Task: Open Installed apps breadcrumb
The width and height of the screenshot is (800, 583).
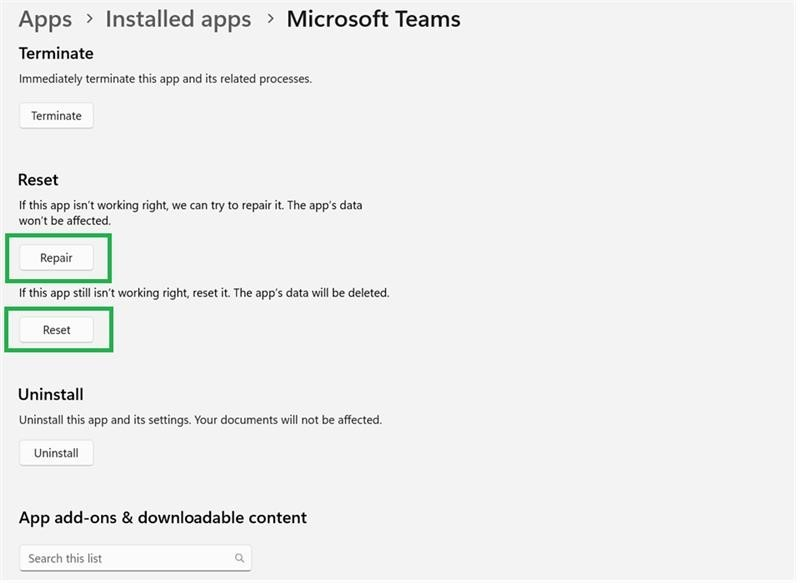Action: 178,19
